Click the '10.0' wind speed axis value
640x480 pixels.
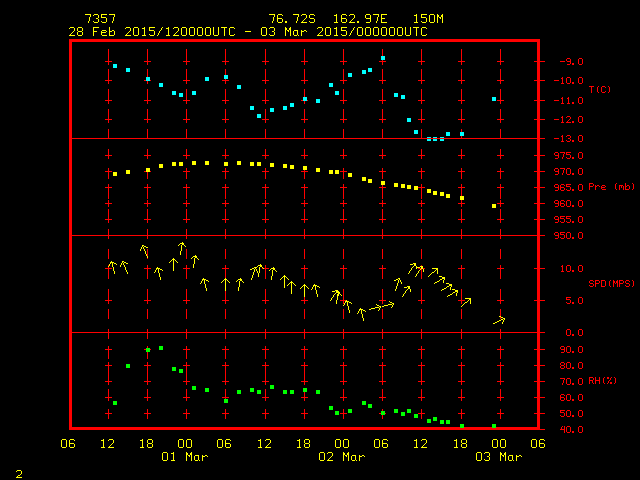pos(571,269)
